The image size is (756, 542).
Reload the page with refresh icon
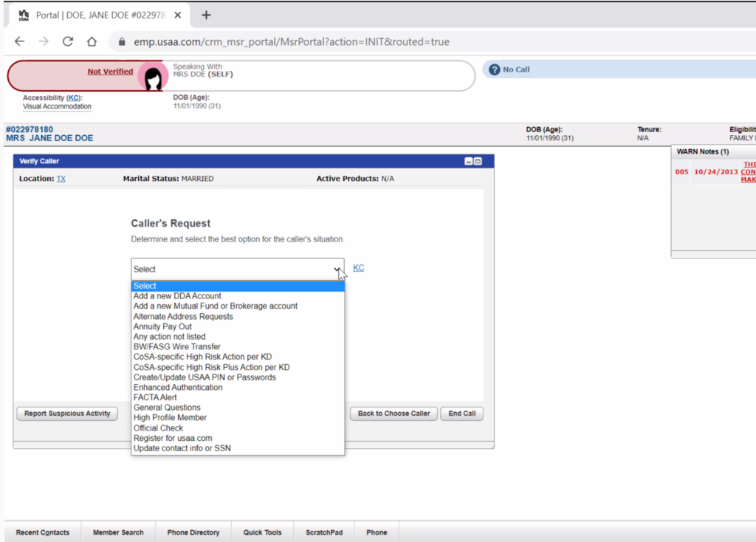[67, 41]
